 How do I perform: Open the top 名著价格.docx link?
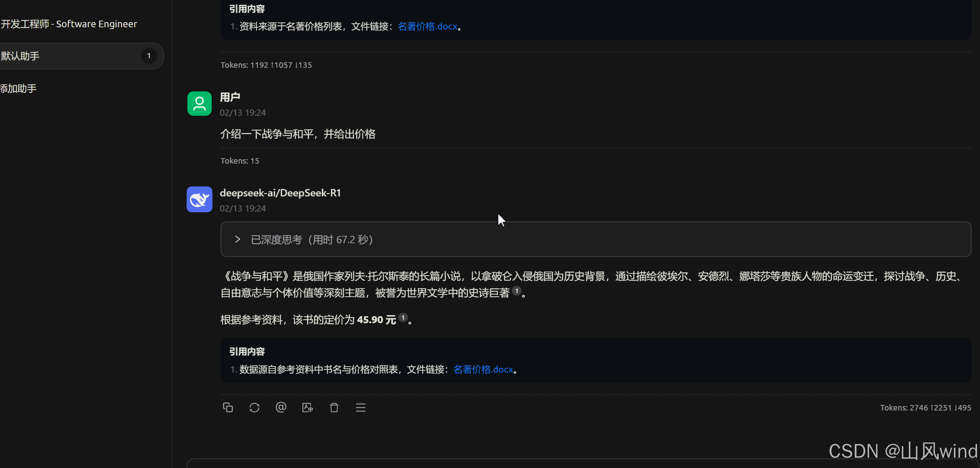[x=427, y=26]
